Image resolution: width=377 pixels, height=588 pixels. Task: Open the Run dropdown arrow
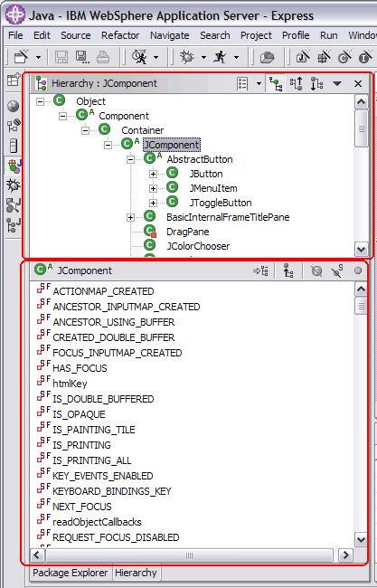click(x=237, y=58)
